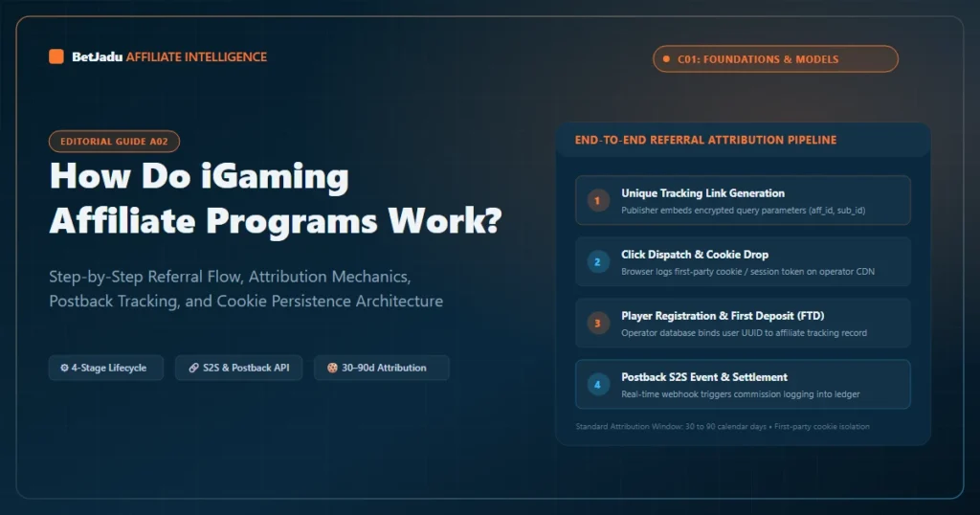Click the gear icon in the 4-Stage Lifecycle tag
This screenshot has width=980, height=515.
(64, 368)
